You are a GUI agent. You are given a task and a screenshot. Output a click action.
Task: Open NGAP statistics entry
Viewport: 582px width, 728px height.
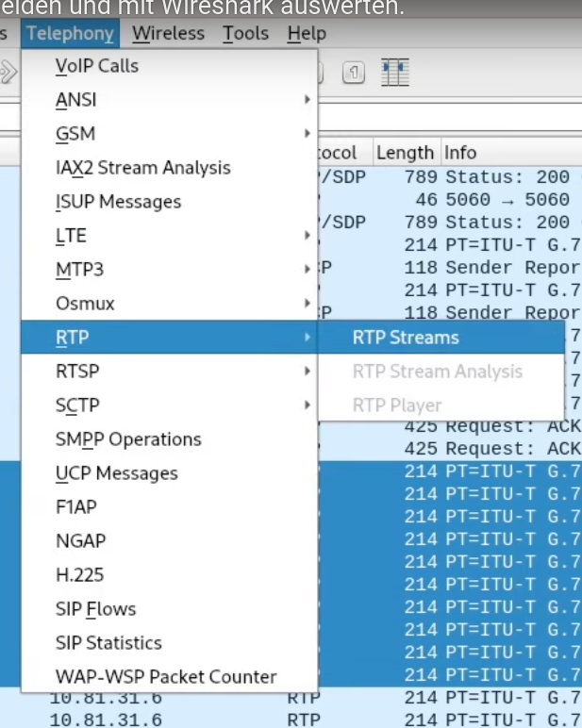[170, 540]
